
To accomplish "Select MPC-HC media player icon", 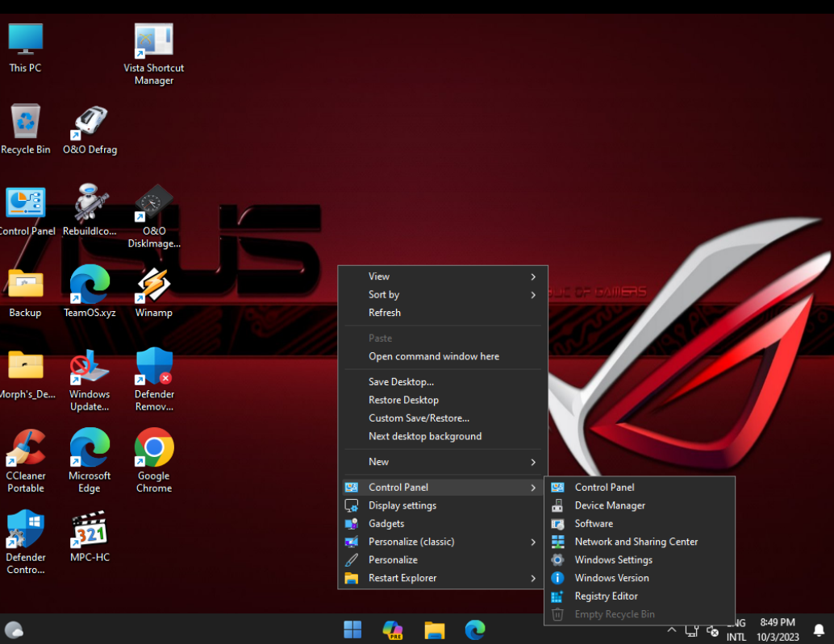I will coord(90,537).
